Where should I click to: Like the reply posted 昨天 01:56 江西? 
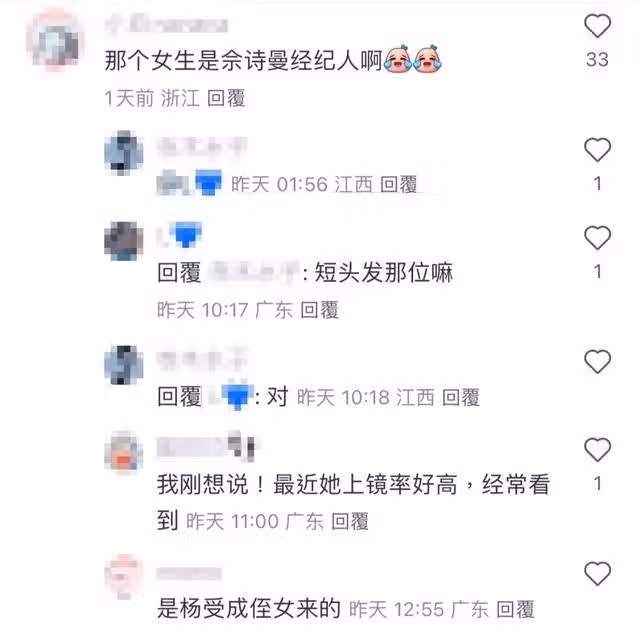[597, 149]
